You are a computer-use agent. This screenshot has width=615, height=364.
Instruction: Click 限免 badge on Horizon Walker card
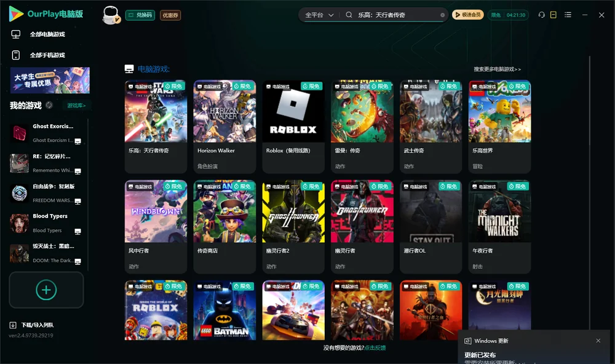pyautogui.click(x=243, y=86)
